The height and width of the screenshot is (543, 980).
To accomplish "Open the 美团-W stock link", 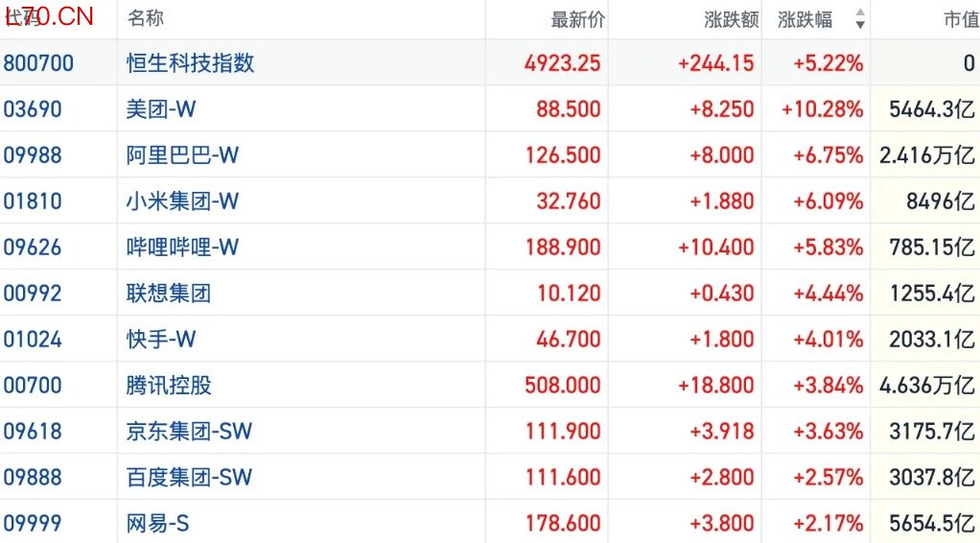I will point(161,108).
